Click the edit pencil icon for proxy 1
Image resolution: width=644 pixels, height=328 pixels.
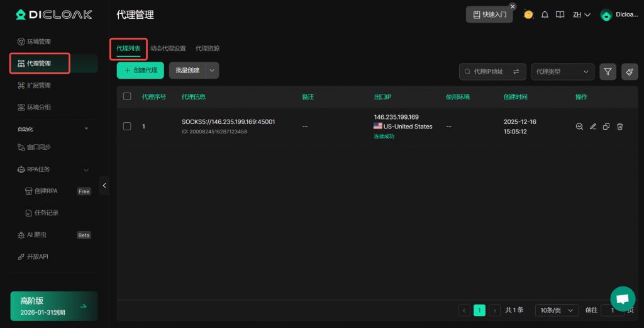point(593,127)
